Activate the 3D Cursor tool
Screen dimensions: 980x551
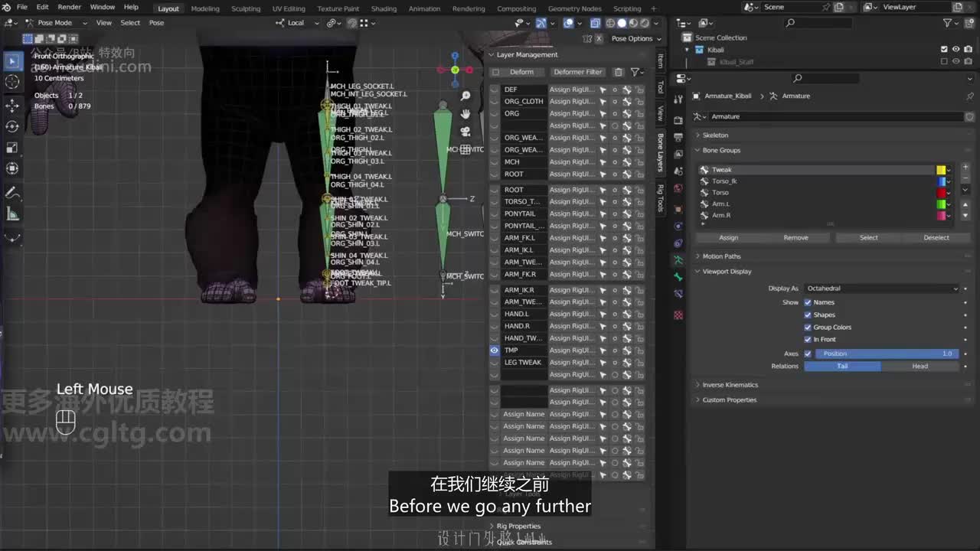tap(12, 82)
